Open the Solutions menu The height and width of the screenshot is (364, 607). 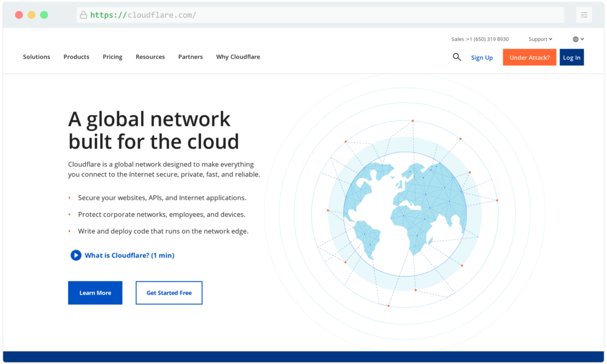(36, 57)
